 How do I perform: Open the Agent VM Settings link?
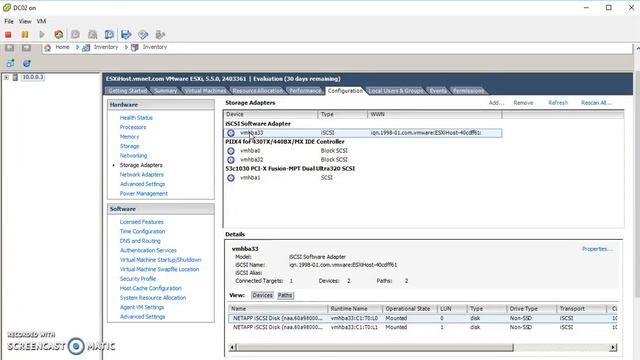(142, 307)
